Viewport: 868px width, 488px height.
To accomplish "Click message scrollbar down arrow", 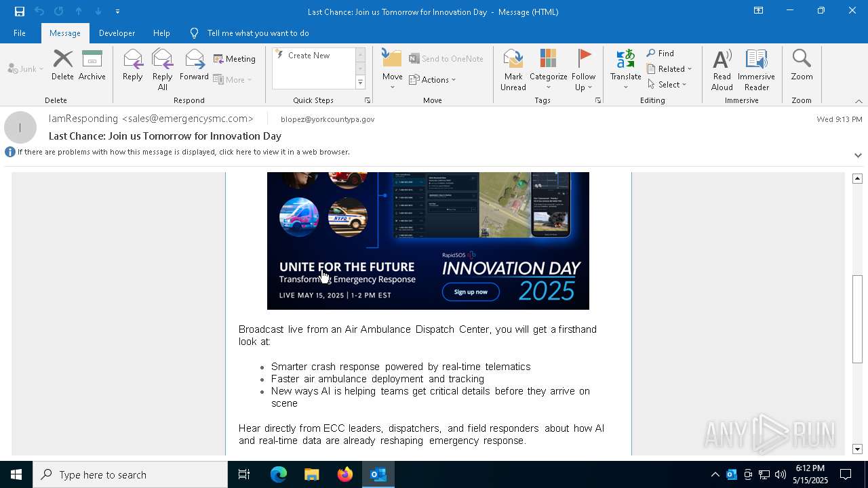I will 857,449.
